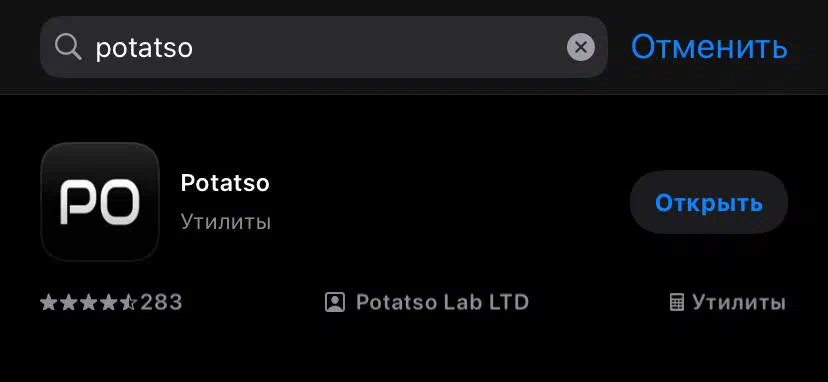Click the first star in rating
Screen dimensions: 828x382
tap(48, 302)
